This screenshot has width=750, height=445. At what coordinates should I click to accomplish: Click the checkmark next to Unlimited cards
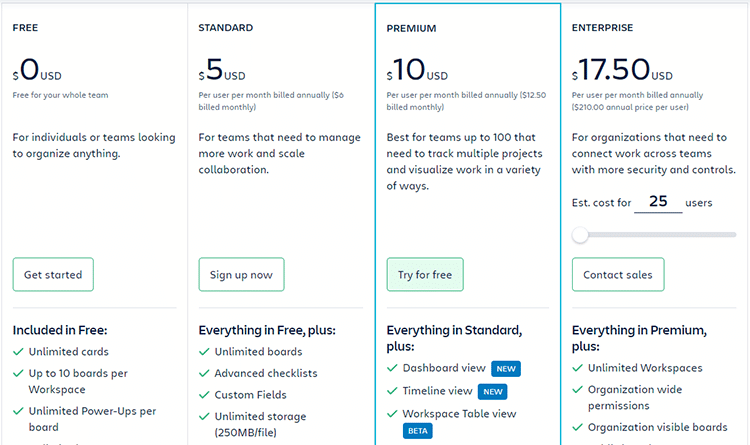click(18, 352)
